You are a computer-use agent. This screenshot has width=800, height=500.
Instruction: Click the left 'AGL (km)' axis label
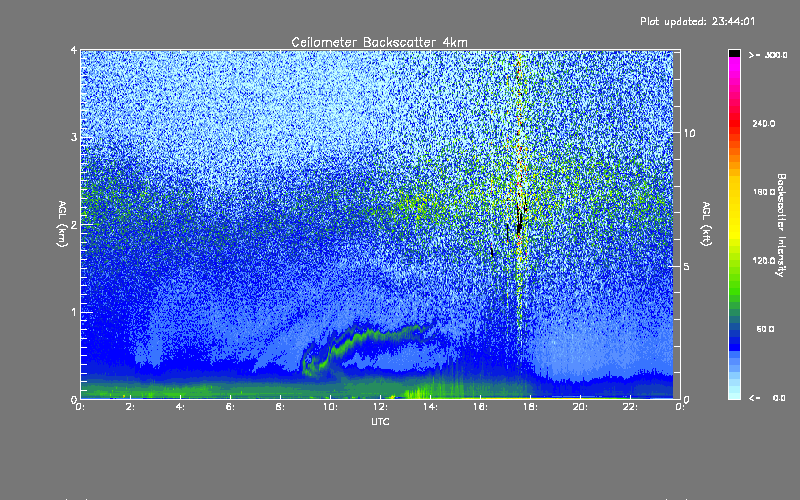point(62,224)
